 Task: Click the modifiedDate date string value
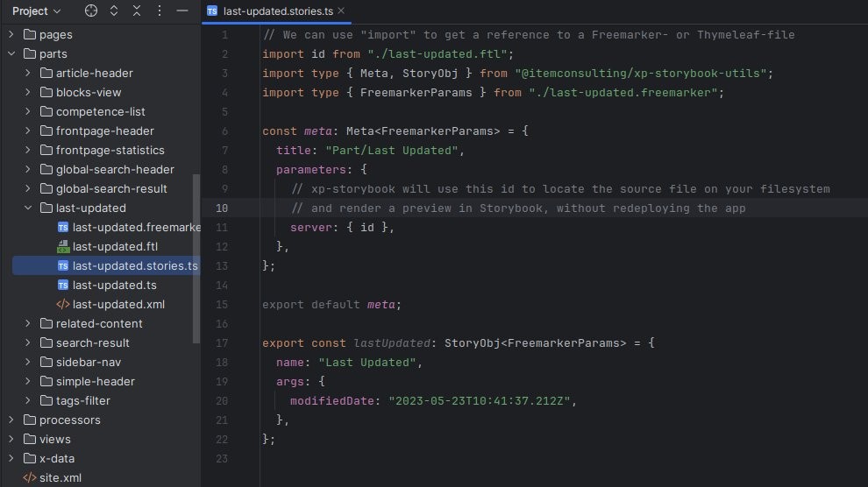pyautogui.click(x=479, y=401)
